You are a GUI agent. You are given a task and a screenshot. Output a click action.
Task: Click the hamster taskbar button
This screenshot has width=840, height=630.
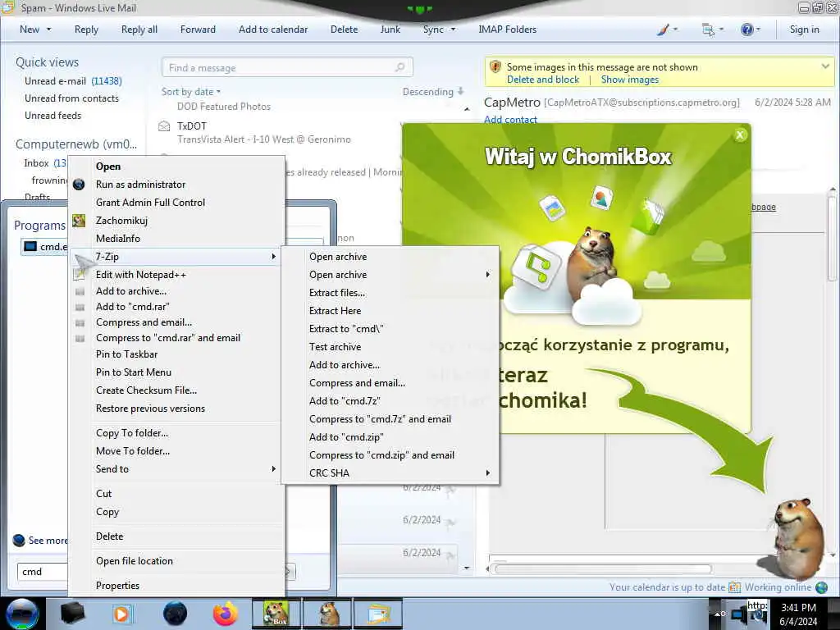tap(327, 614)
